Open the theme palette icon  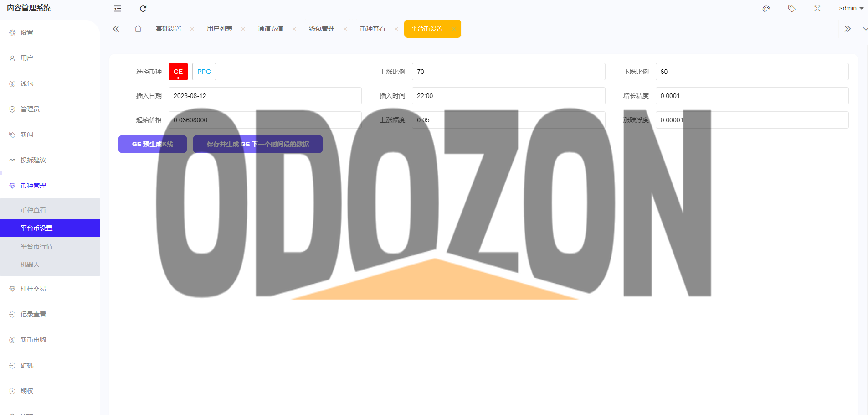coord(766,9)
